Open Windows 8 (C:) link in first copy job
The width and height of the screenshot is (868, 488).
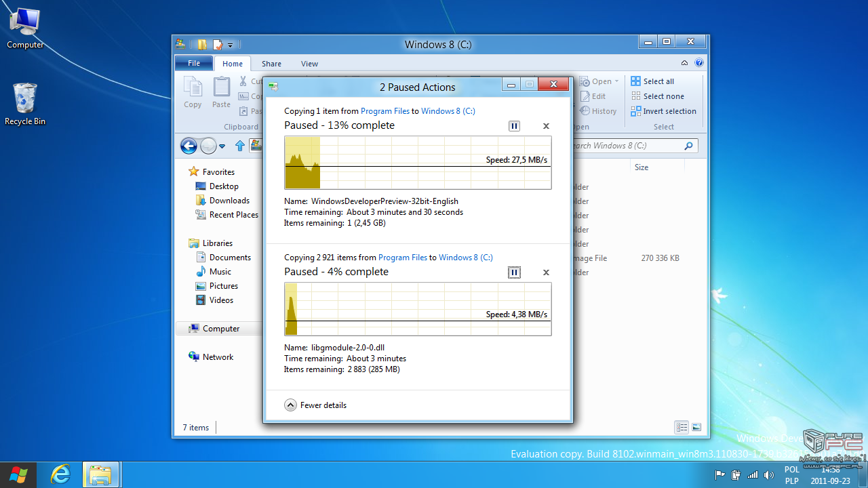coord(448,111)
